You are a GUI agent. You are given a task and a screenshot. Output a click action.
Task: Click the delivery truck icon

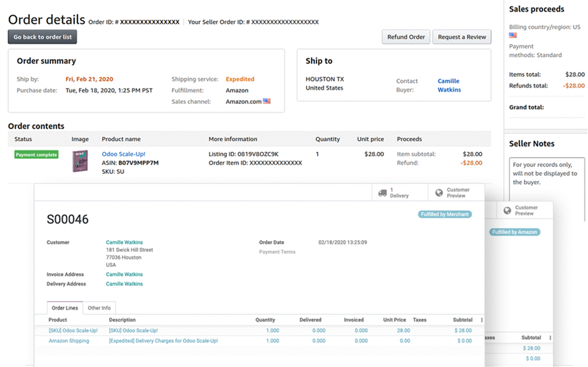[382, 193]
